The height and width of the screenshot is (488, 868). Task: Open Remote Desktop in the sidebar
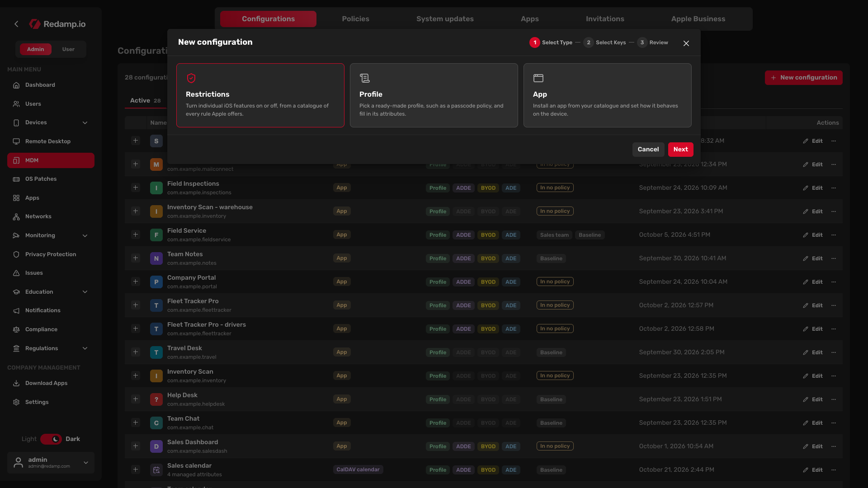51,141
